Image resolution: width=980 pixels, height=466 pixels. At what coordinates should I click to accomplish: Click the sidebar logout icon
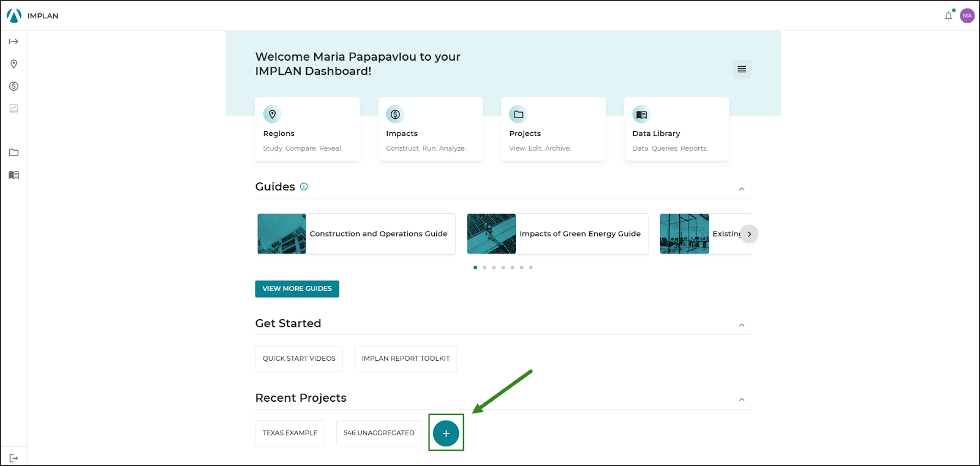tap(13, 458)
